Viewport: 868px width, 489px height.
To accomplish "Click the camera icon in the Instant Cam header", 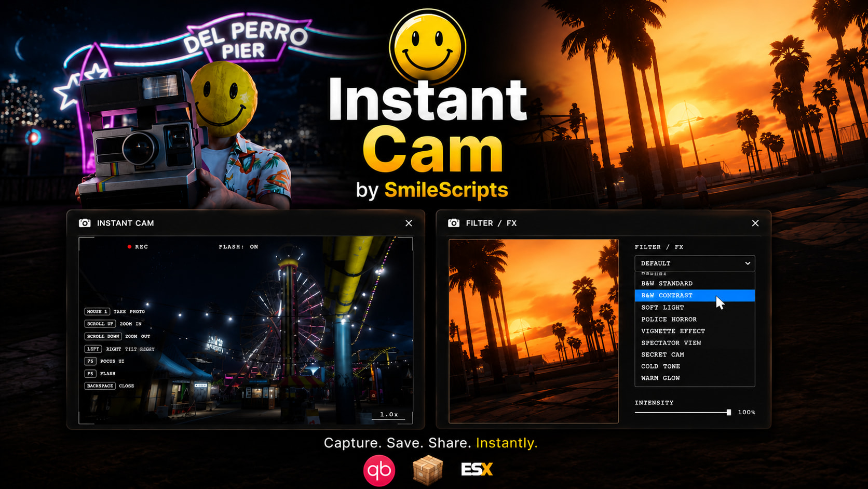I will (85, 223).
